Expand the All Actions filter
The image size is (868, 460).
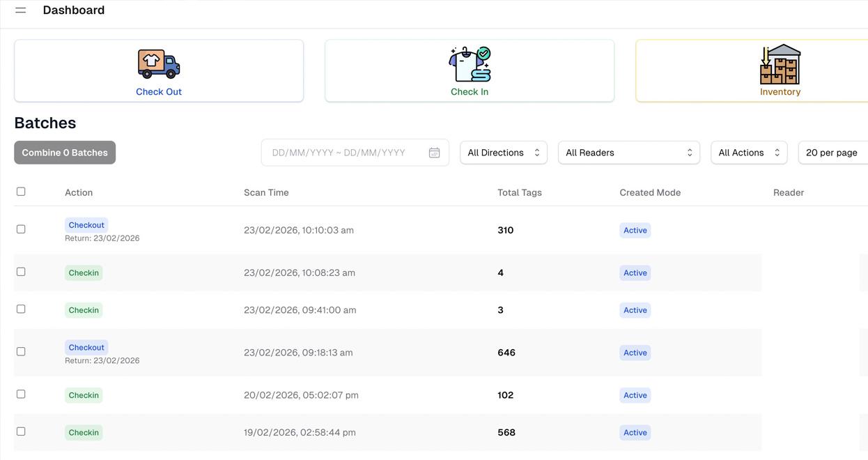[x=748, y=153]
